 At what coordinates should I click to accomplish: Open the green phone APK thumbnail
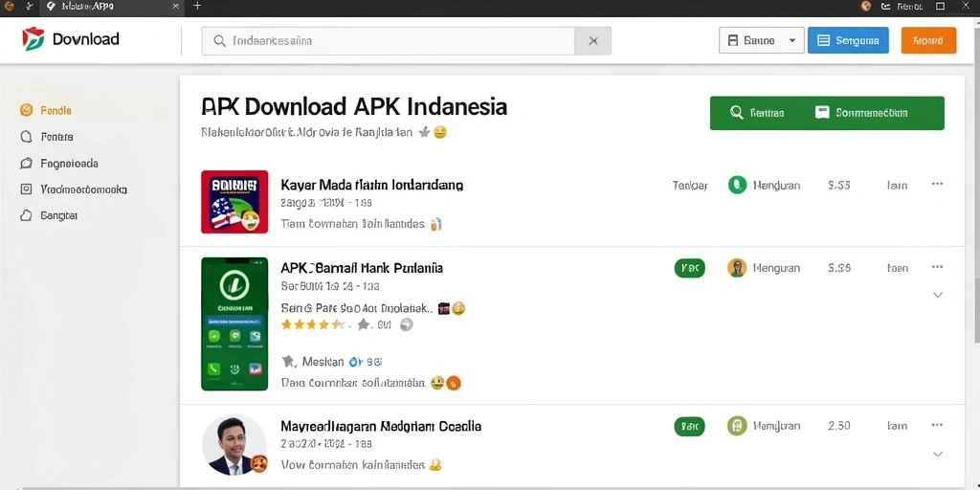pyautogui.click(x=234, y=323)
